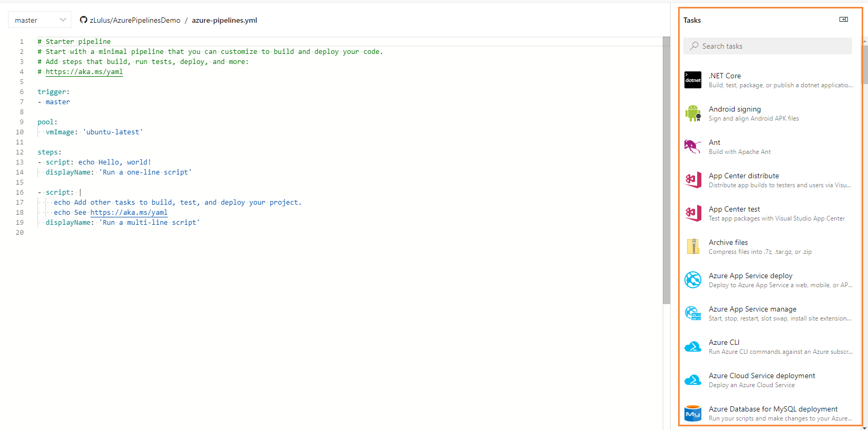Click the magnifier icon in Search tasks
This screenshot has width=868, height=430.
(x=694, y=46)
